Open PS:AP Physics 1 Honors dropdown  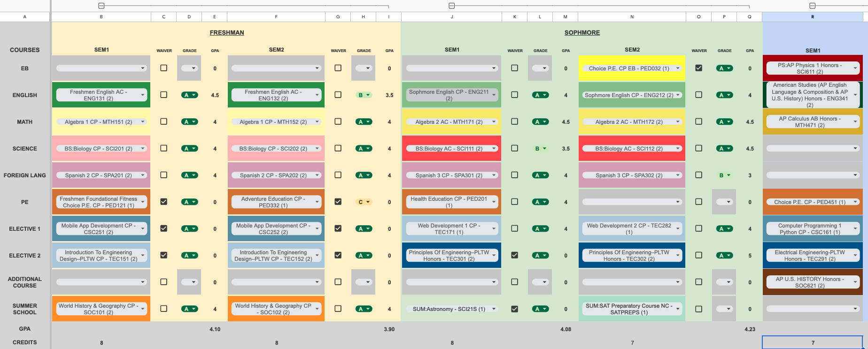tap(813, 68)
